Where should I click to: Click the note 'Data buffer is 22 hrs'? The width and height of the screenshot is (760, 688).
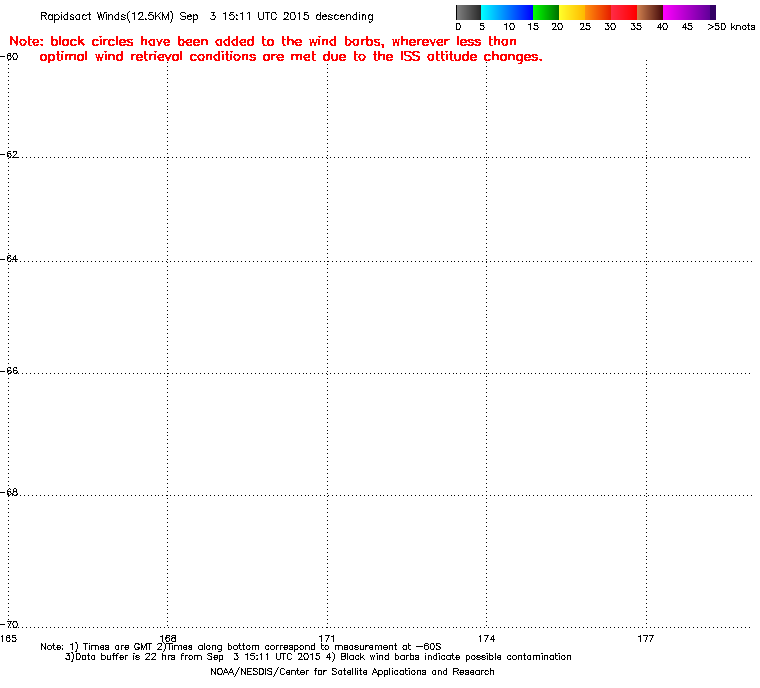[127, 657]
